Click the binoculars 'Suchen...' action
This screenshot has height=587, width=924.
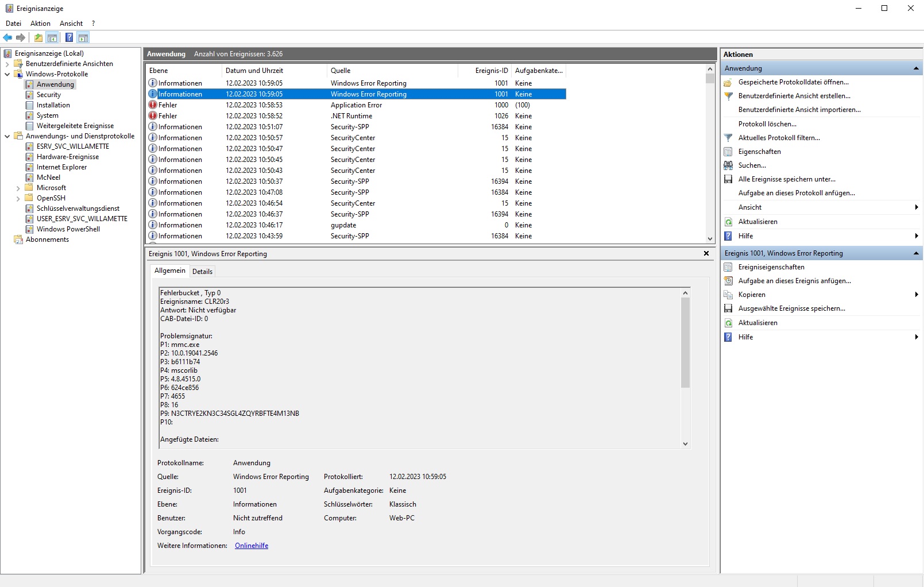pos(752,165)
